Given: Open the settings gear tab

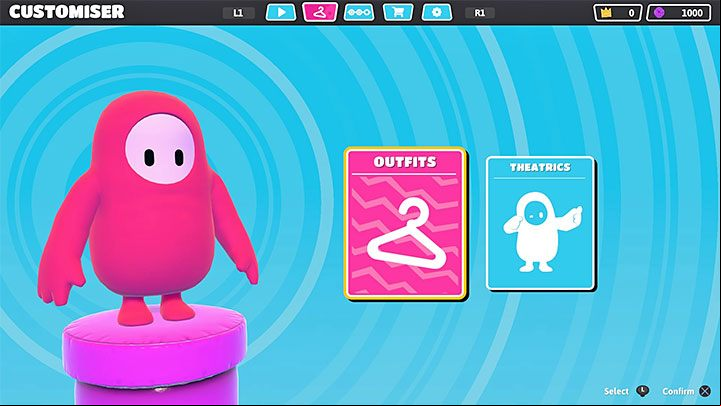Looking at the screenshot, I should point(437,12).
